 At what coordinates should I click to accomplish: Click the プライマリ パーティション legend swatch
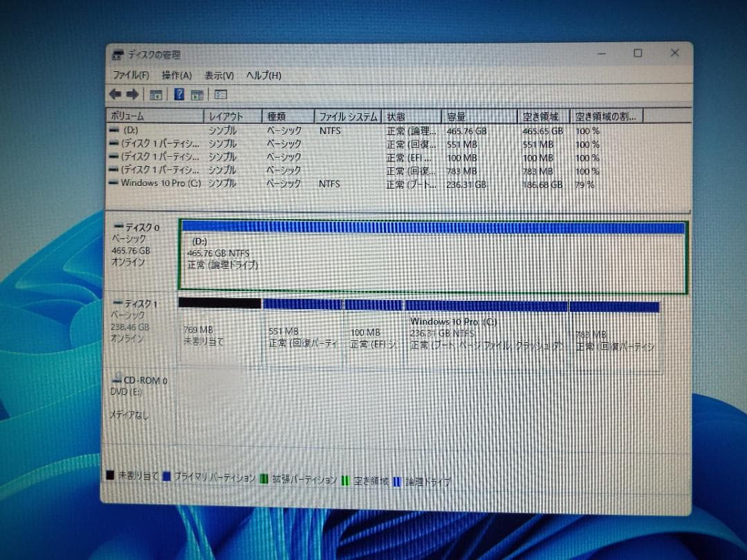pos(167,476)
